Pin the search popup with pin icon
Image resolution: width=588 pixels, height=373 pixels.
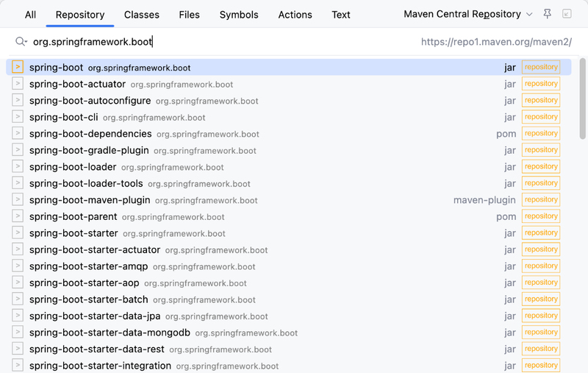click(547, 14)
